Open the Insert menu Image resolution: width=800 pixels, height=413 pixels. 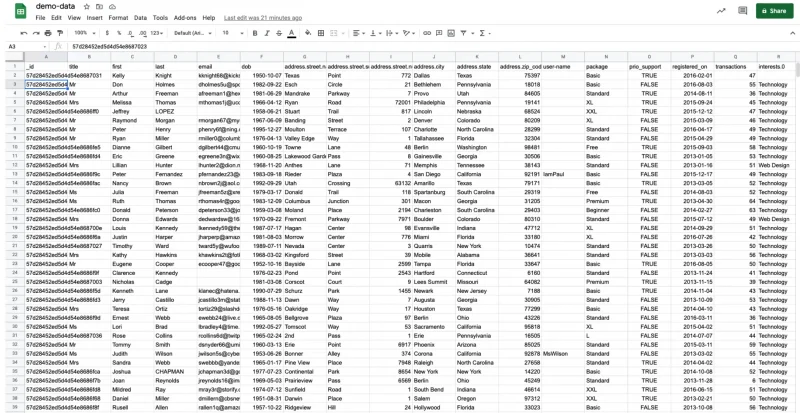pos(94,18)
